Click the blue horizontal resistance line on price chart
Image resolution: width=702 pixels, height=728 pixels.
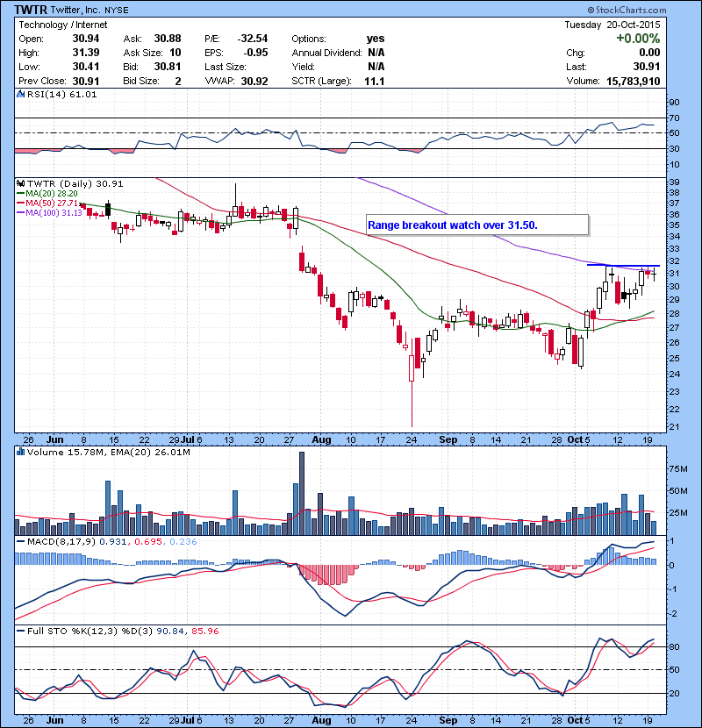[624, 265]
